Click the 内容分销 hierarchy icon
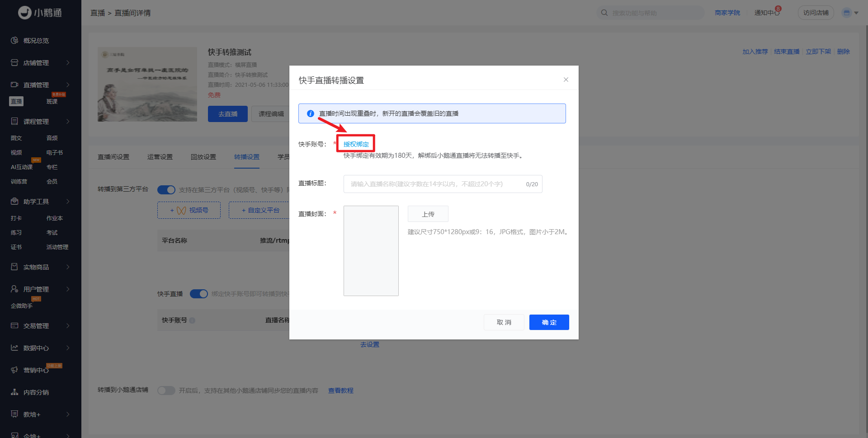 [x=14, y=392]
